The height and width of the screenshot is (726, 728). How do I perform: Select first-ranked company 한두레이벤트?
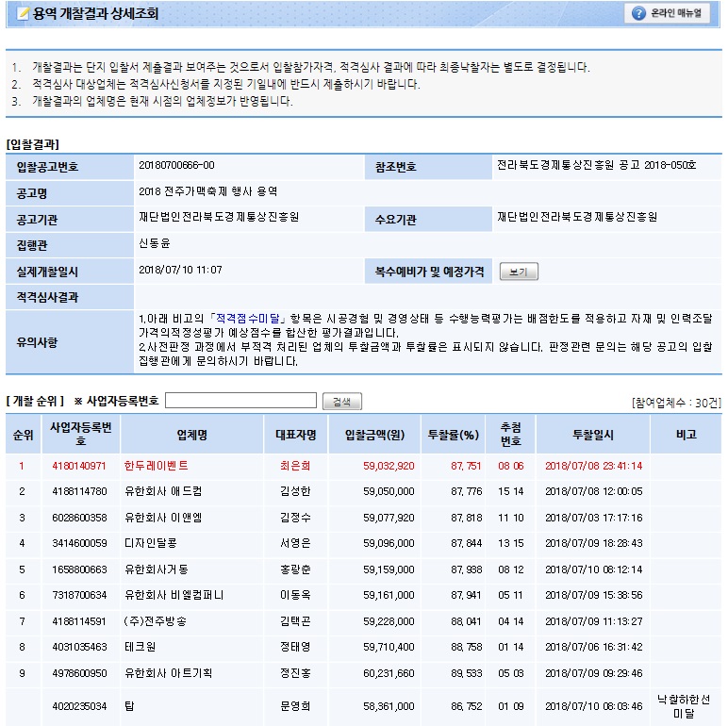pyautogui.click(x=157, y=466)
